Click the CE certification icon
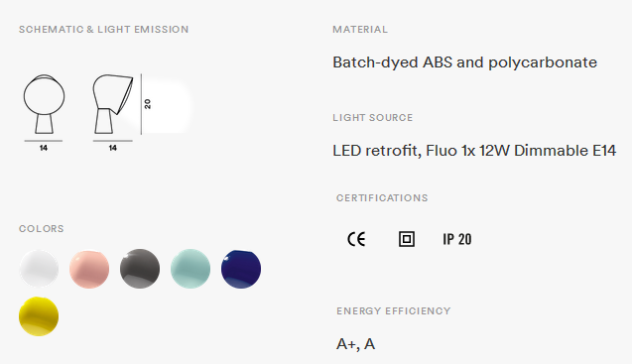The width and height of the screenshot is (632, 364). point(356,239)
